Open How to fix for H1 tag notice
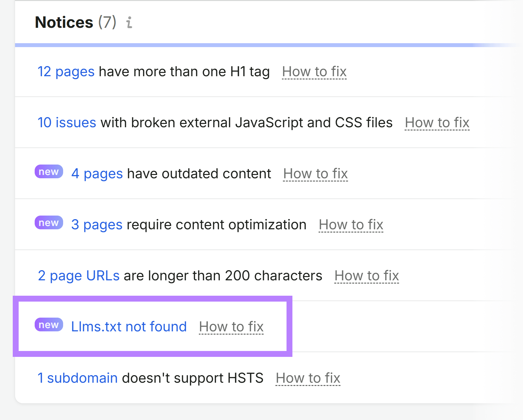 click(x=314, y=72)
